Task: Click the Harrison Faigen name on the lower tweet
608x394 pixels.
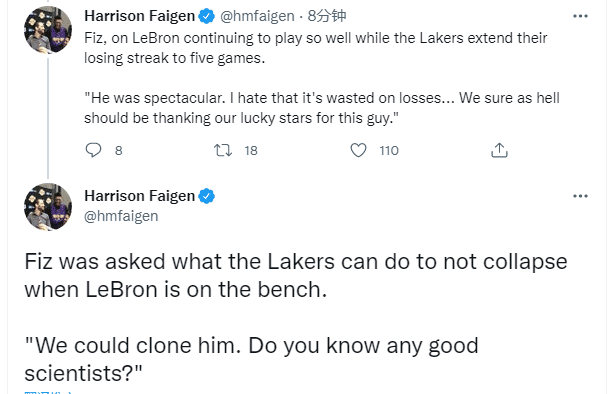Action: [140, 196]
